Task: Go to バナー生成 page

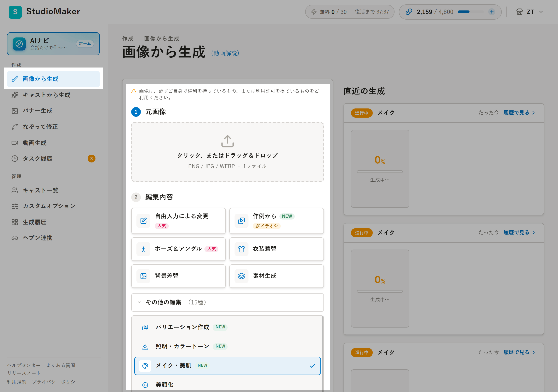Action: 53,111
